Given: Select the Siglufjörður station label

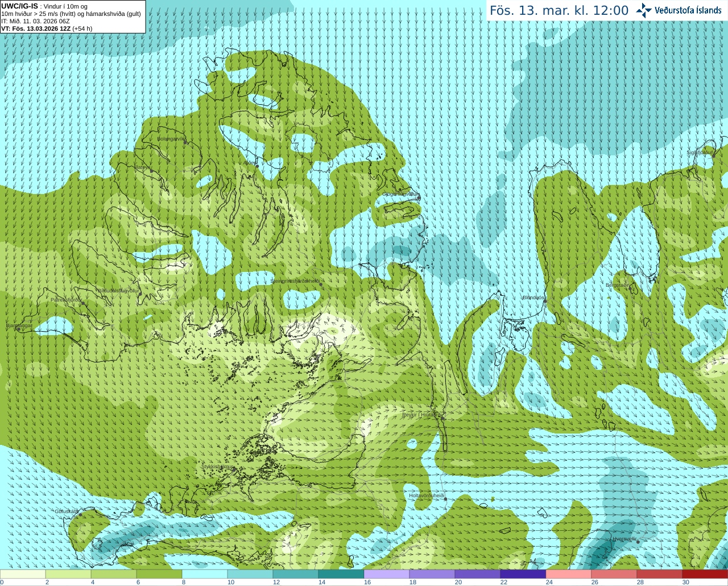Looking at the screenshot, I should coord(700,152).
